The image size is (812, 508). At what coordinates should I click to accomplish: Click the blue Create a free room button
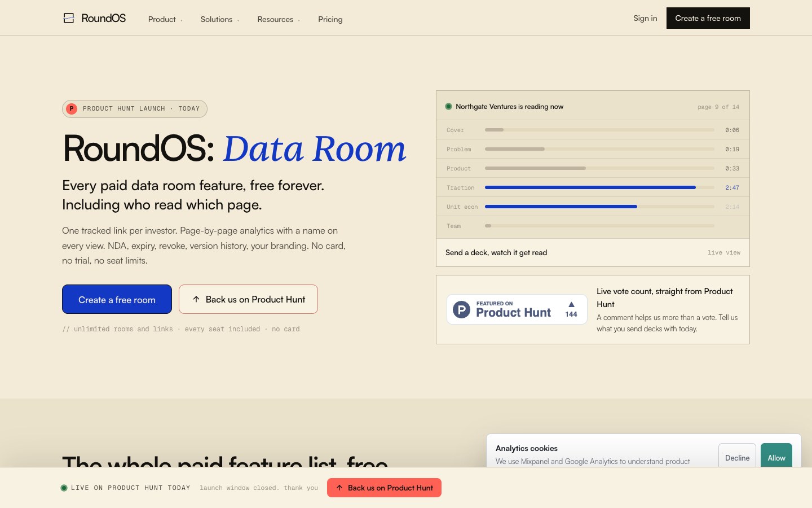click(x=117, y=299)
